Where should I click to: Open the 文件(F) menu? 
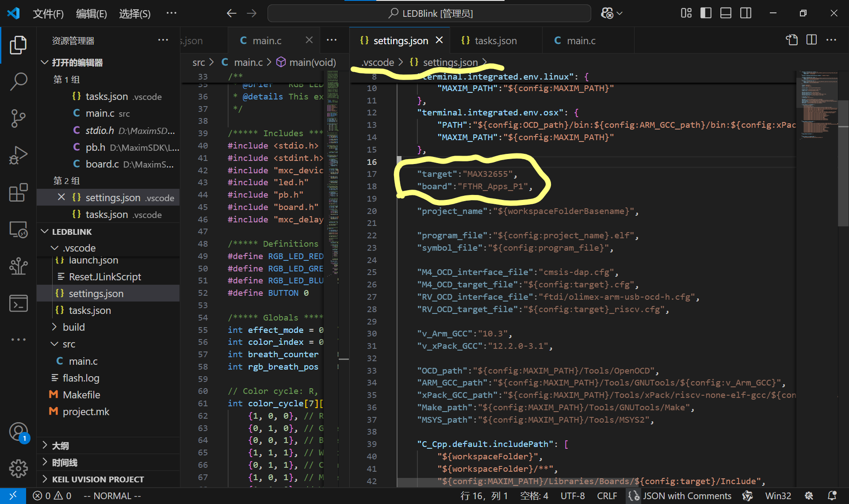[x=48, y=14]
